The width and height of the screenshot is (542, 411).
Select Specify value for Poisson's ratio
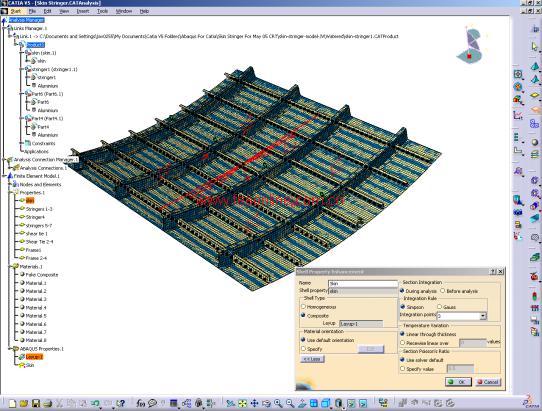(402, 369)
